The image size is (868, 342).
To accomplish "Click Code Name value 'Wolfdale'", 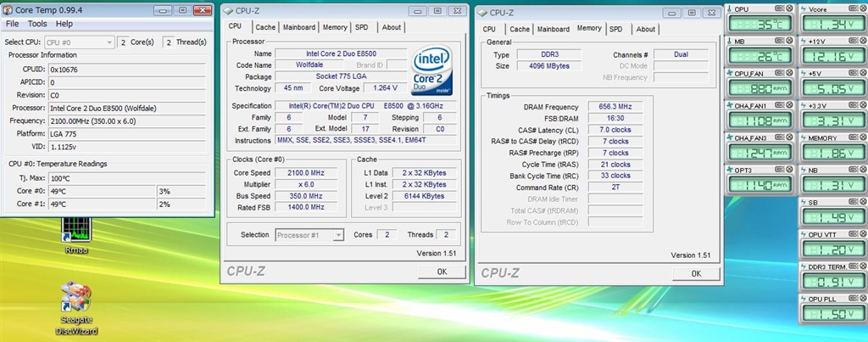I will point(309,64).
